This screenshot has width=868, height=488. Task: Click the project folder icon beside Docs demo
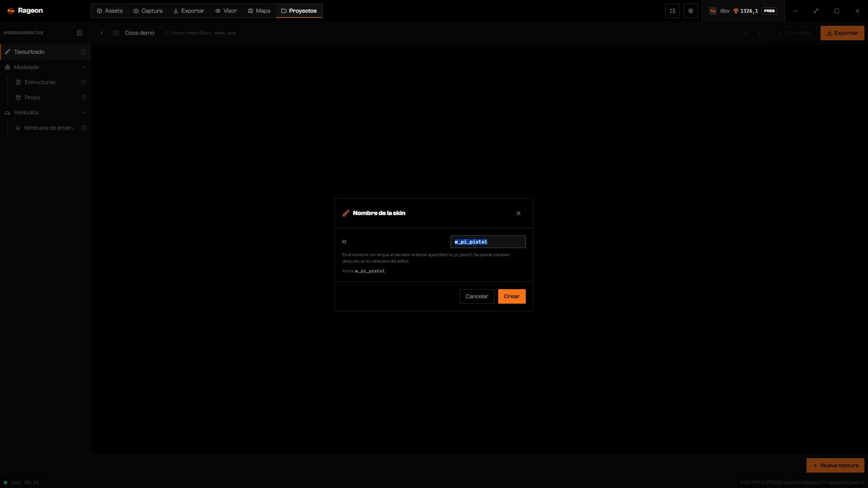click(x=116, y=33)
